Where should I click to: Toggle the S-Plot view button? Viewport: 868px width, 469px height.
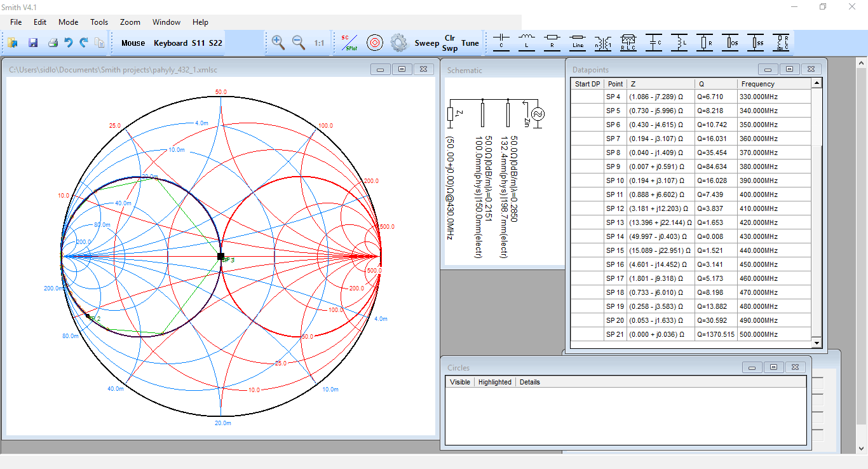(349, 43)
